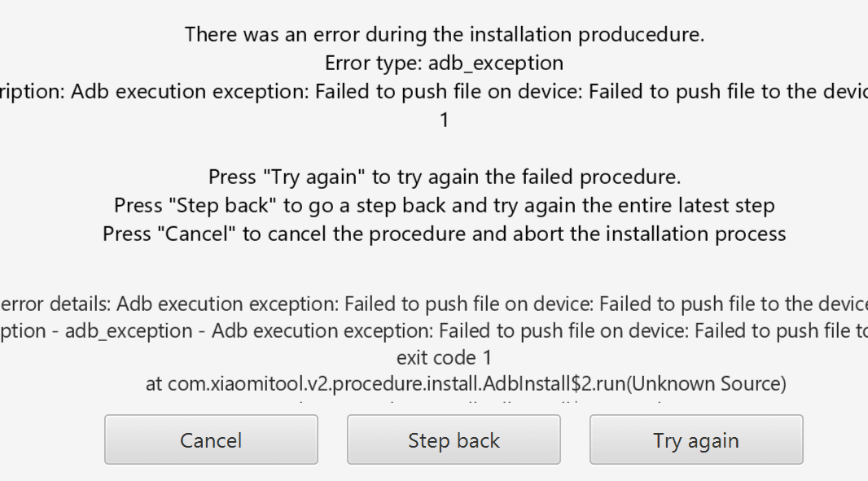Click the com.xiaomitool.v2 stack trace line
This screenshot has width=868, height=481.
(x=466, y=383)
